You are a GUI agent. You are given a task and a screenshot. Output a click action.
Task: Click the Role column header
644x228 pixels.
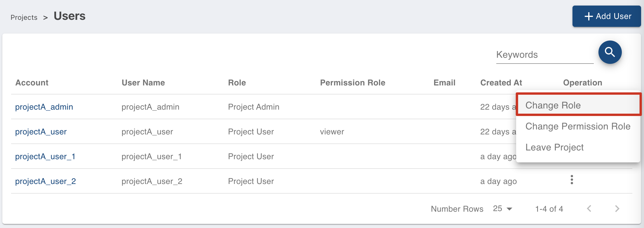237,83
